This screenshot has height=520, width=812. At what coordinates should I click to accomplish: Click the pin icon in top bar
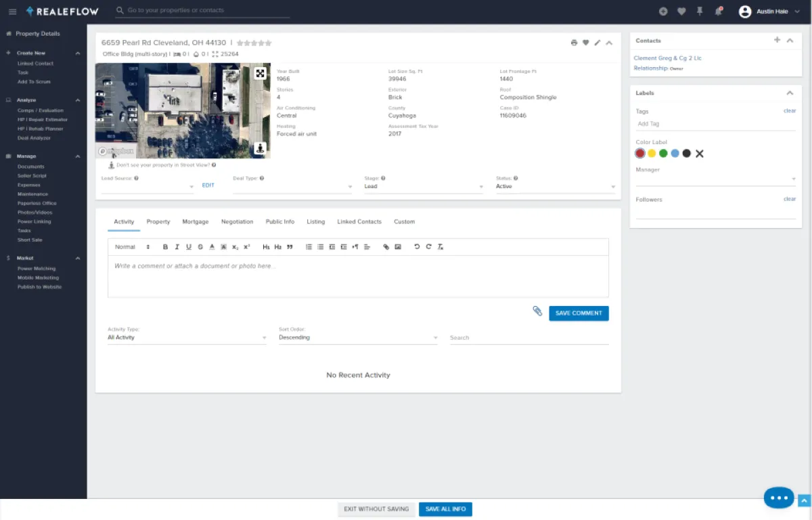700,12
